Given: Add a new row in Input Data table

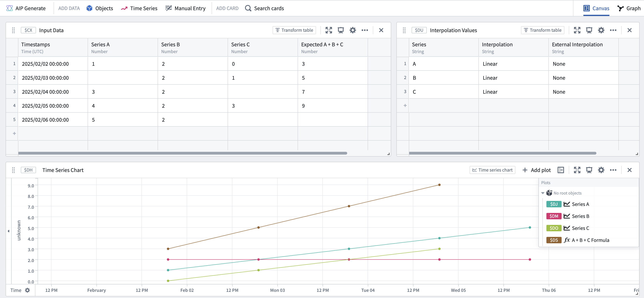Looking at the screenshot, I should click(14, 134).
